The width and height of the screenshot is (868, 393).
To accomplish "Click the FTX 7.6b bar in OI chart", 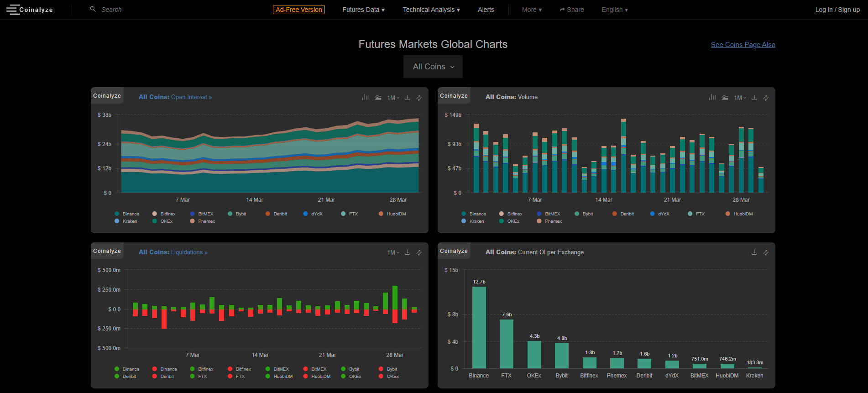I will click(507, 344).
